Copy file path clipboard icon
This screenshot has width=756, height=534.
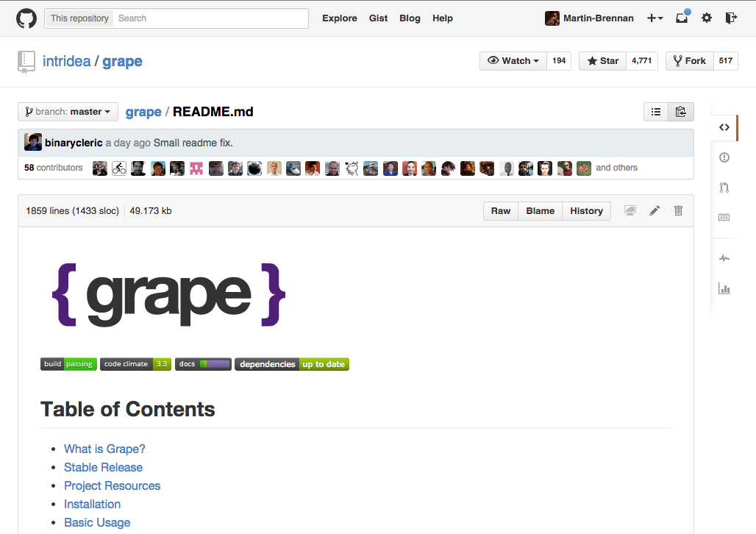pyautogui.click(x=681, y=112)
